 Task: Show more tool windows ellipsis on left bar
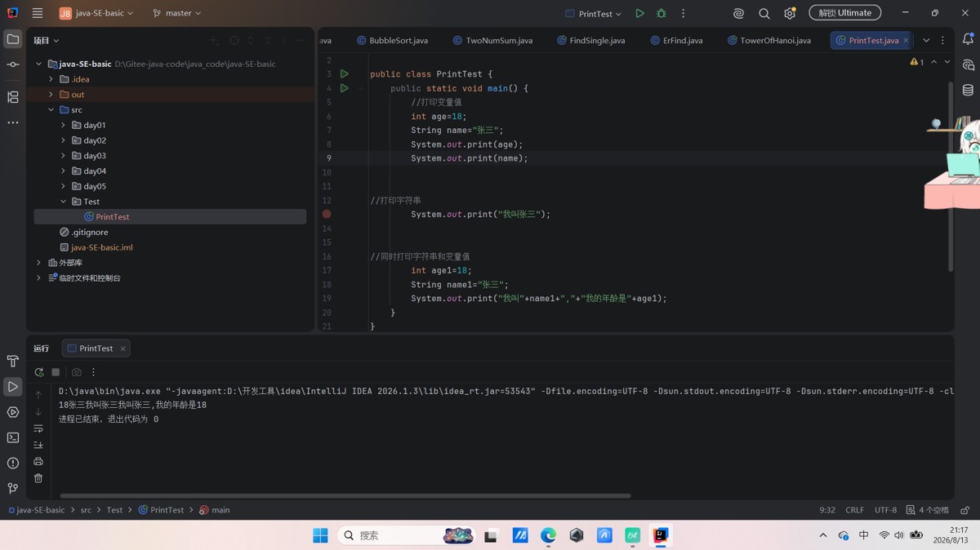tap(13, 122)
